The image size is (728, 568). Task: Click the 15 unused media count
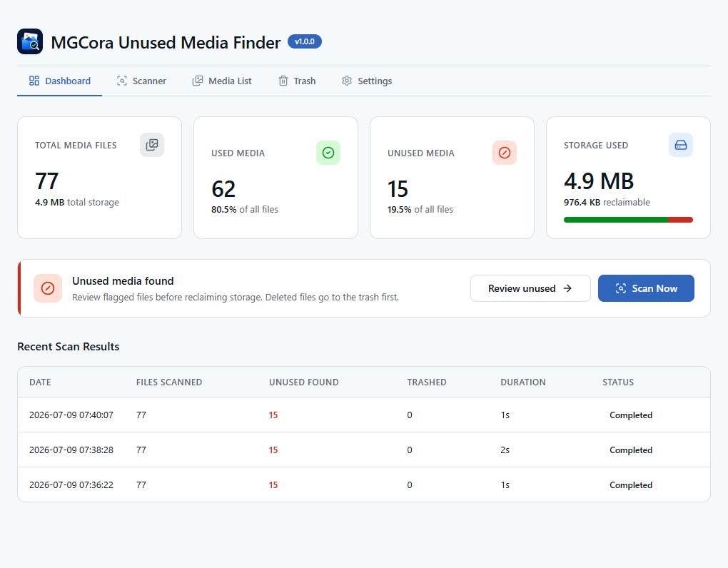point(398,189)
